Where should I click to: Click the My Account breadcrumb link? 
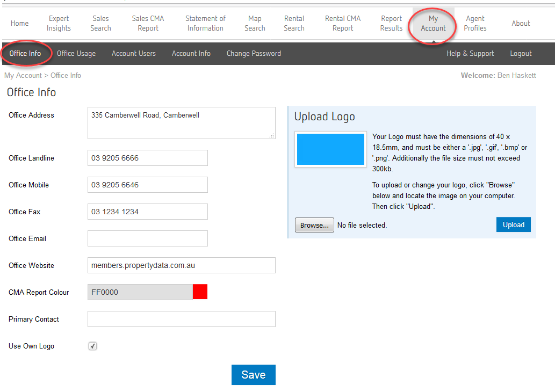click(23, 75)
